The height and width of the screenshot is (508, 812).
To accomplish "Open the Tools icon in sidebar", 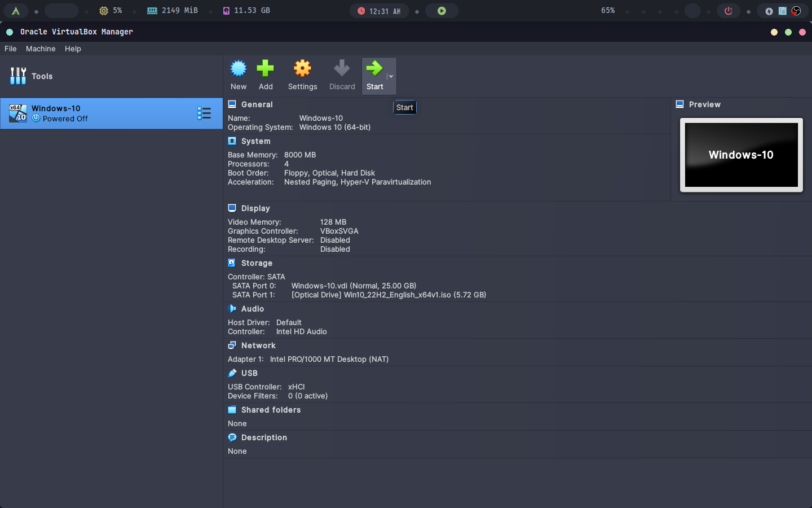I will 18,76.
